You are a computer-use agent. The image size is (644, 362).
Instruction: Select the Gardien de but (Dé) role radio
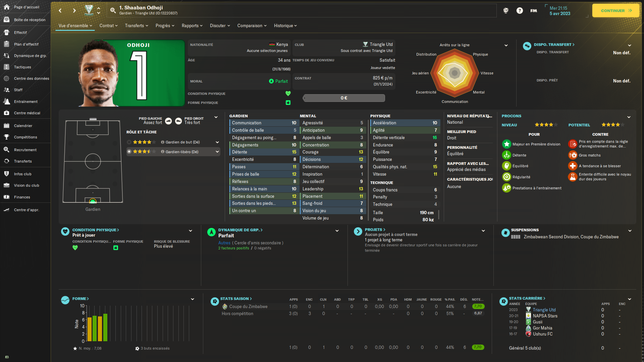click(129, 142)
